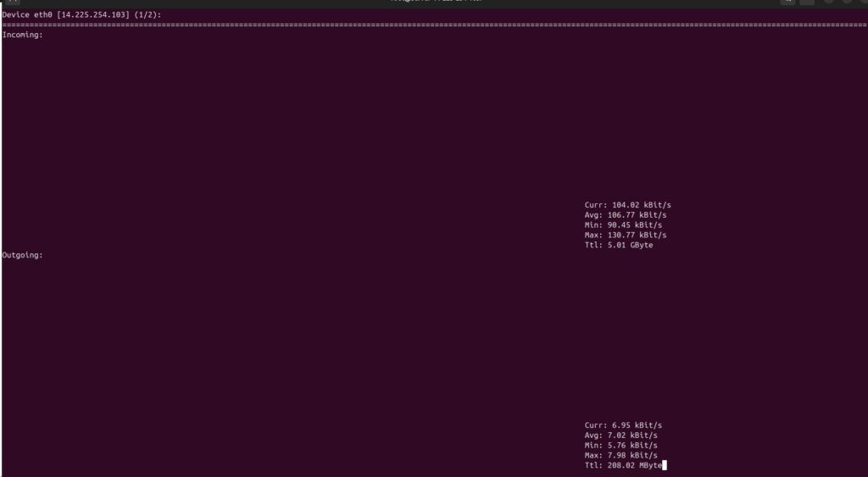This screenshot has width=868, height=477.
Task: Click the "Incoming:" section label
Action: coord(23,36)
